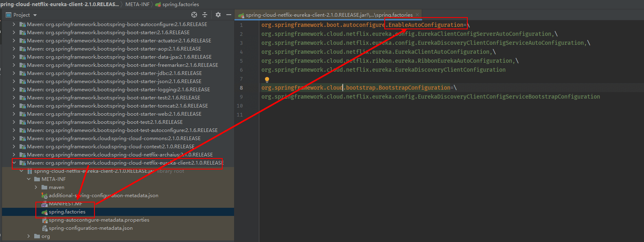Expand spring-boot-starter-data-jpa library node
Viewport: 644px width, 242px height.
[x=14, y=57]
